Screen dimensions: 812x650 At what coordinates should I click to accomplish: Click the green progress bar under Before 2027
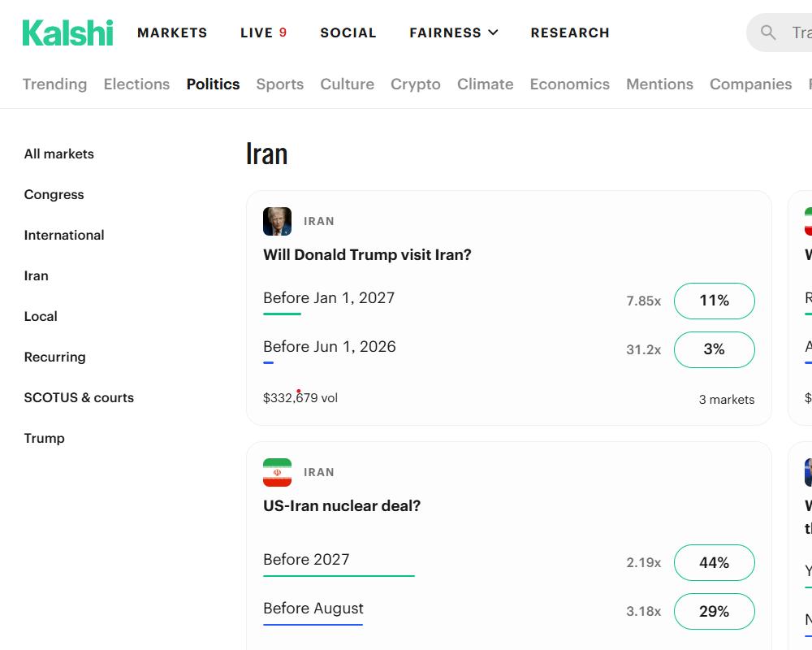tap(339, 574)
